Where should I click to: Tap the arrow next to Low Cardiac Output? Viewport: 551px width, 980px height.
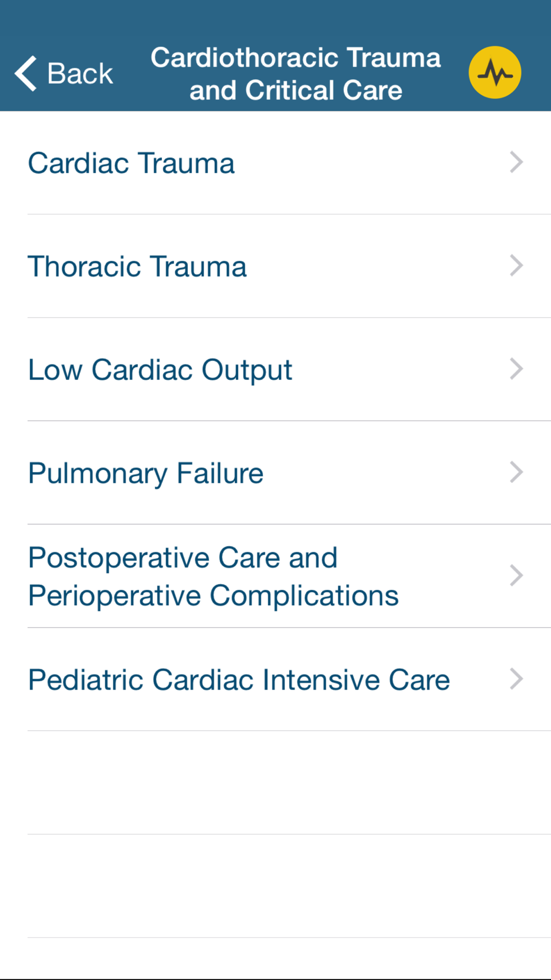(x=516, y=369)
